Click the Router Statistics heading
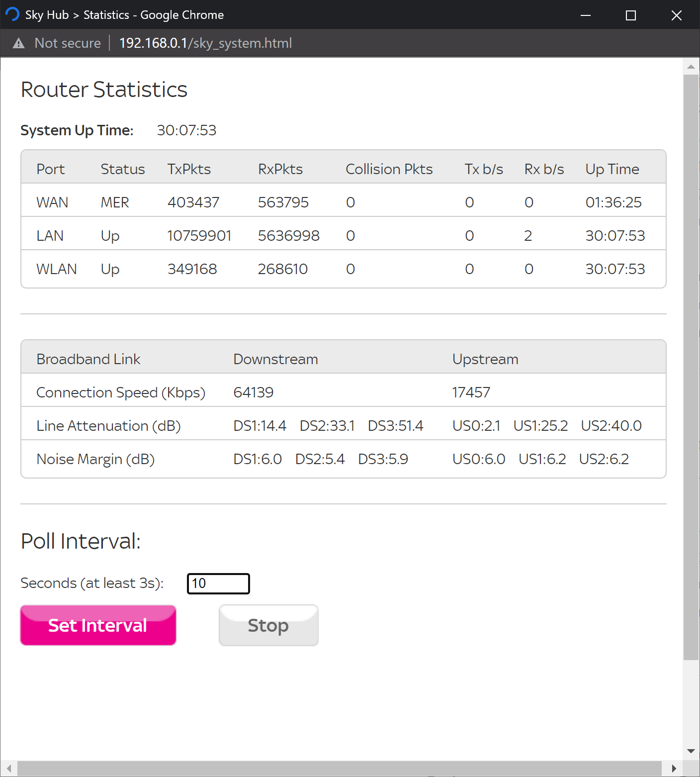Viewport: 700px width, 777px height. pos(104,90)
